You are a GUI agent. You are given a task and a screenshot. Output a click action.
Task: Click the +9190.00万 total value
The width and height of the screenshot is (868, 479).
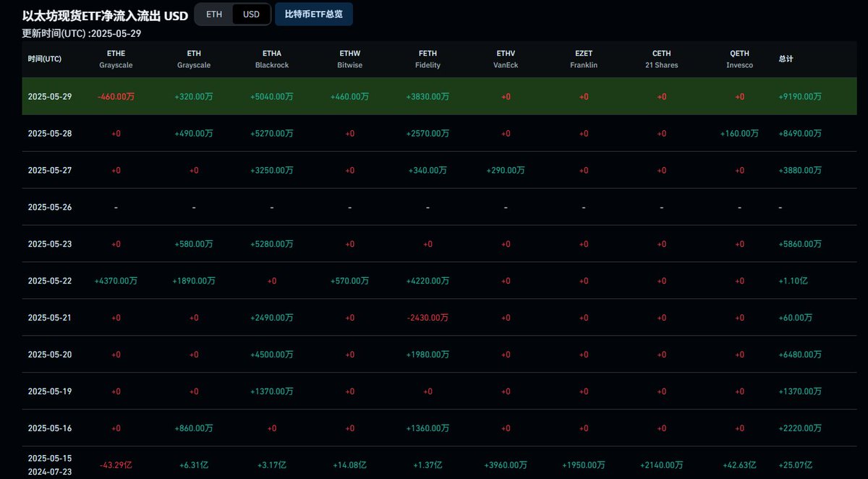coord(800,96)
